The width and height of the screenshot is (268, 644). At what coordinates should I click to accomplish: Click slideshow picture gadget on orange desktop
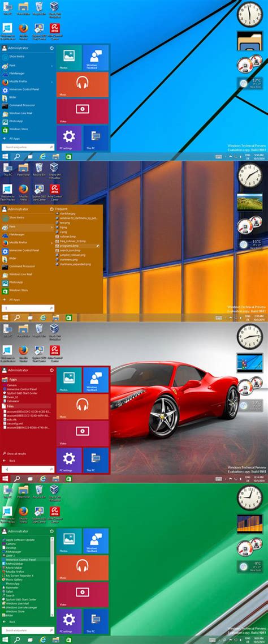(250, 202)
